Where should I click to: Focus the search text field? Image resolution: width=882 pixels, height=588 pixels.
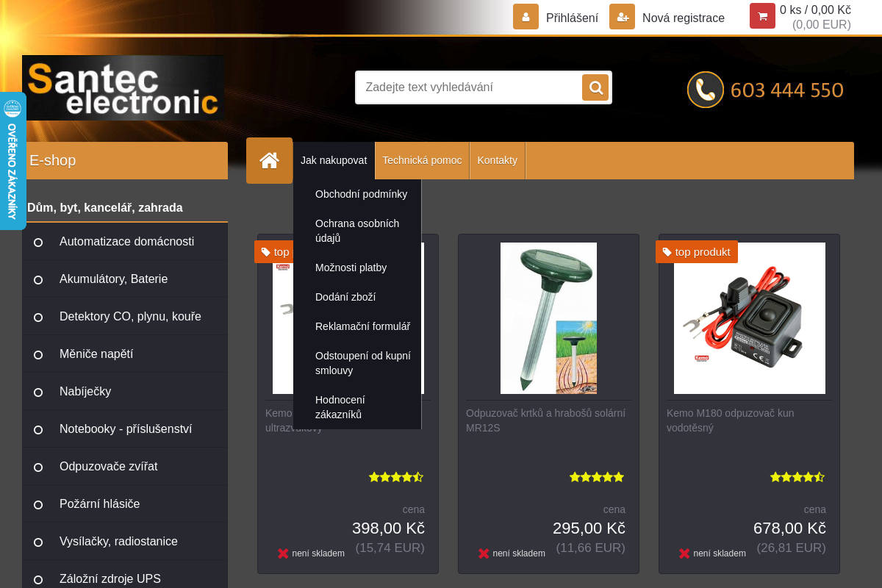coord(469,87)
